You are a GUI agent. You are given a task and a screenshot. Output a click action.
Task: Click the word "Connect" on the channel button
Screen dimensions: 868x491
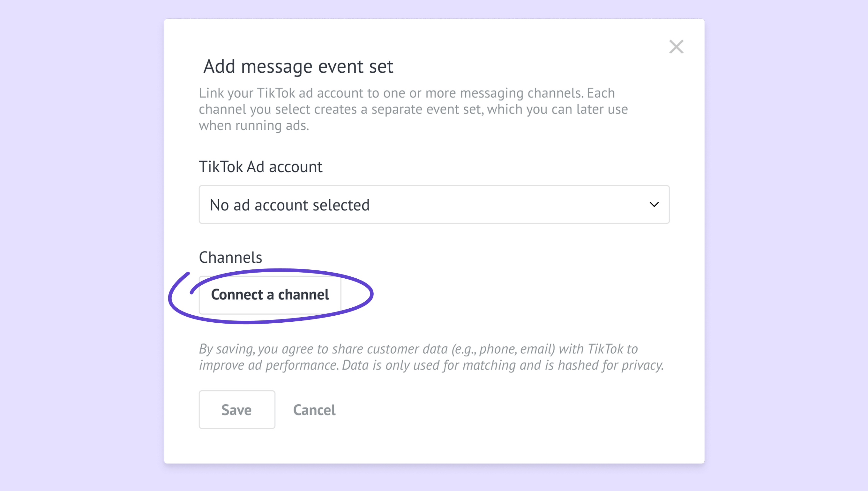click(x=236, y=295)
